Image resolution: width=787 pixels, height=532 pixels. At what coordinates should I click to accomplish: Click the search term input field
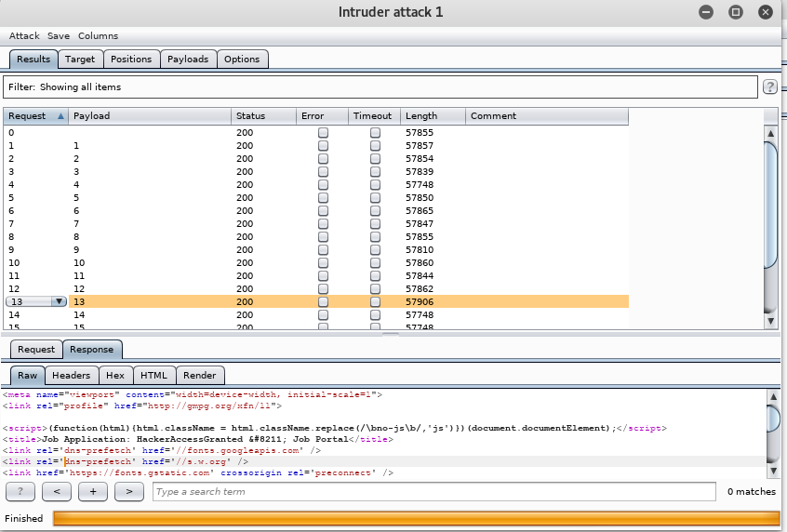(x=434, y=491)
